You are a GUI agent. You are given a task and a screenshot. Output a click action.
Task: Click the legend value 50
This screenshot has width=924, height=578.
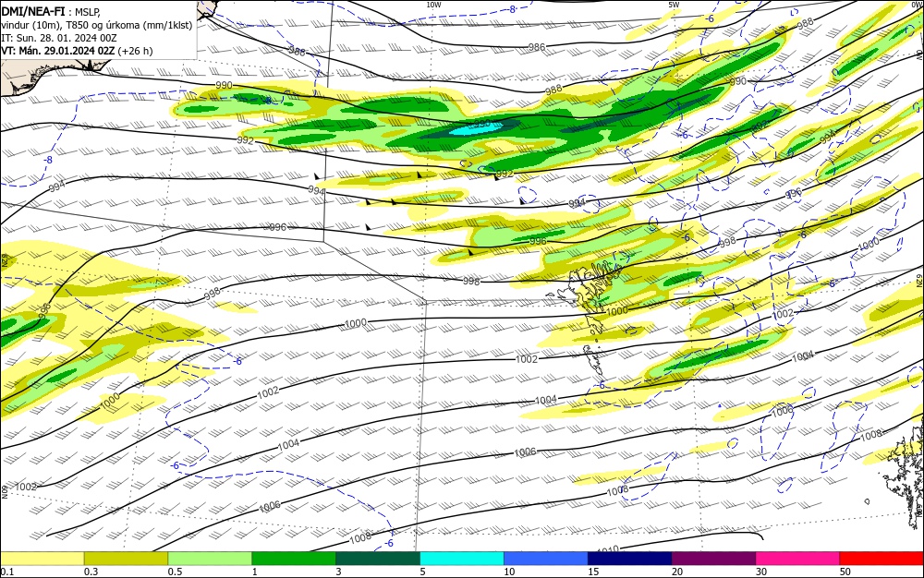pyautogui.click(x=845, y=572)
